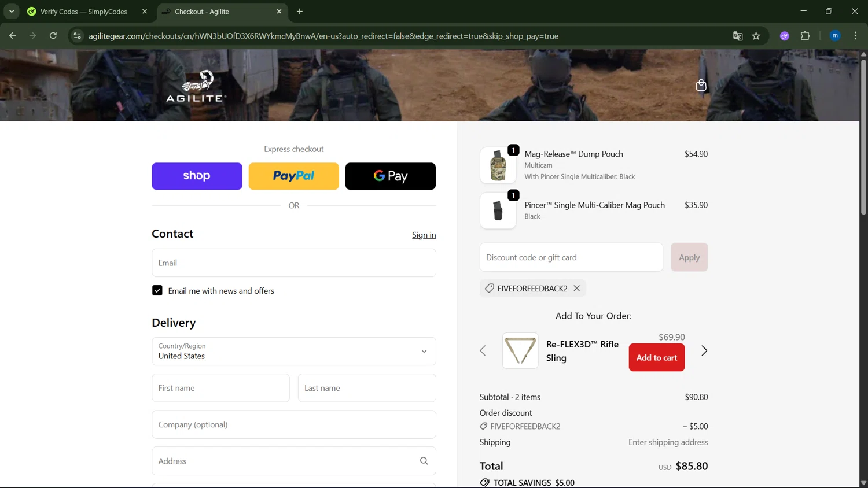
Task: Click the purple extension icon in toolbar
Action: pos(785,36)
